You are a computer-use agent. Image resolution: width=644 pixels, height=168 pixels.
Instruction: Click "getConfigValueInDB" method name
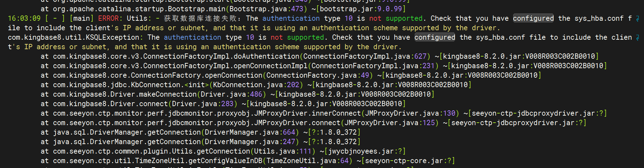tap(225, 161)
